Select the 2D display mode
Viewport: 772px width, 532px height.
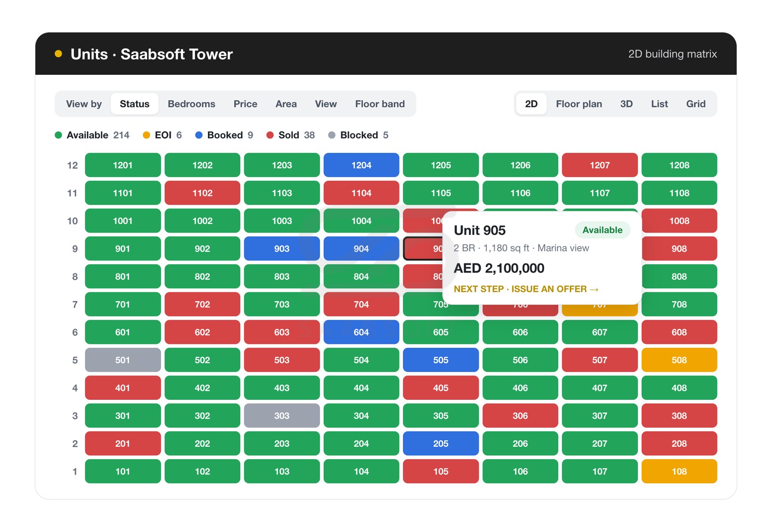(x=531, y=104)
